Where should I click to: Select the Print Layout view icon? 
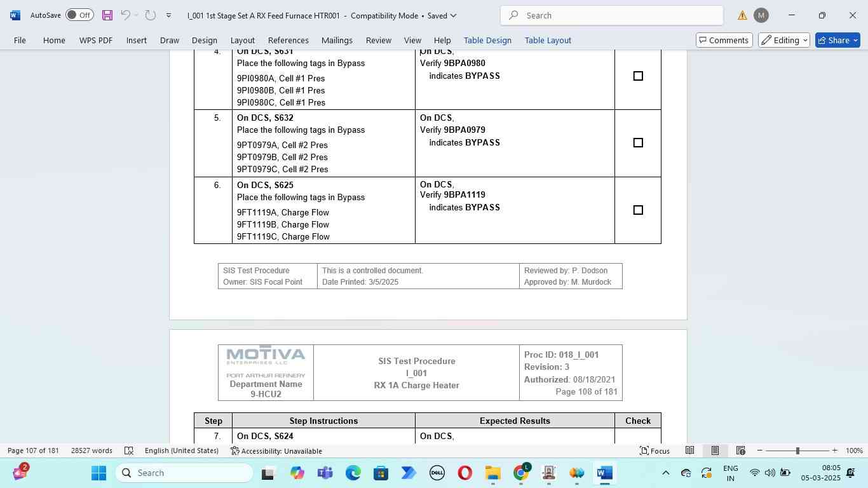pyautogui.click(x=715, y=451)
